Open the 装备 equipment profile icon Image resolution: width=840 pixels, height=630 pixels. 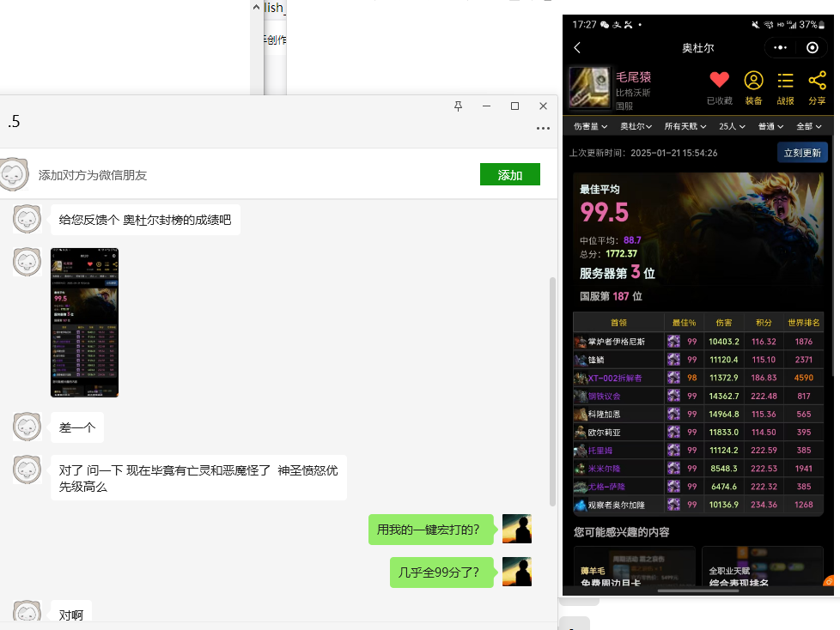pos(753,88)
